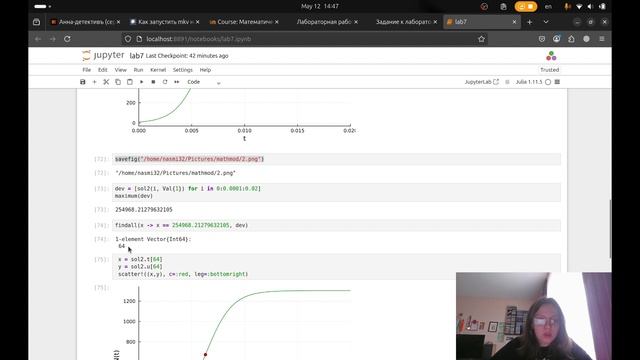Click the Trusted notebook indicator
The height and width of the screenshot is (360, 640).
pos(549,70)
